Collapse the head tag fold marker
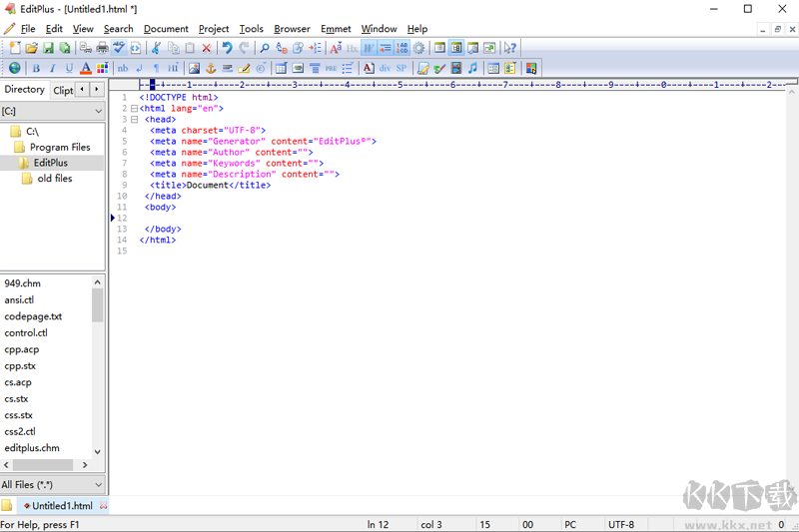 click(x=134, y=120)
